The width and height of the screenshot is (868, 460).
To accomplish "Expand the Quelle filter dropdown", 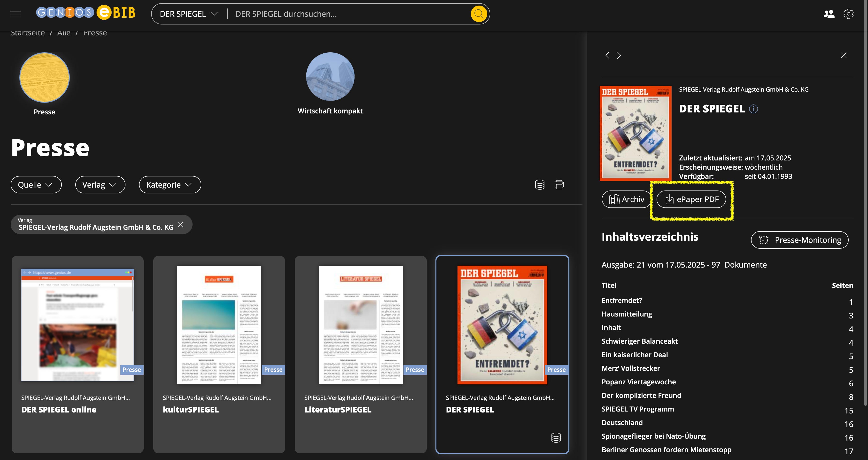I will [36, 184].
